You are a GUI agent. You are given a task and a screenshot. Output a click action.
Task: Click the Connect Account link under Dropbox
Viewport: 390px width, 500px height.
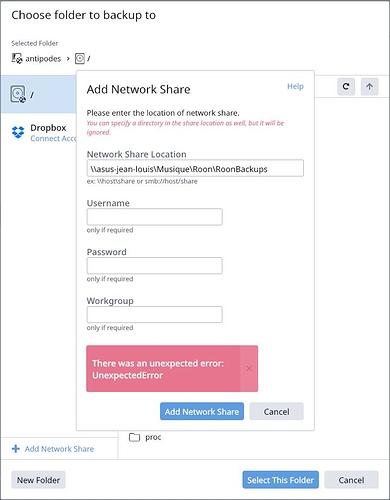pyautogui.click(x=53, y=138)
